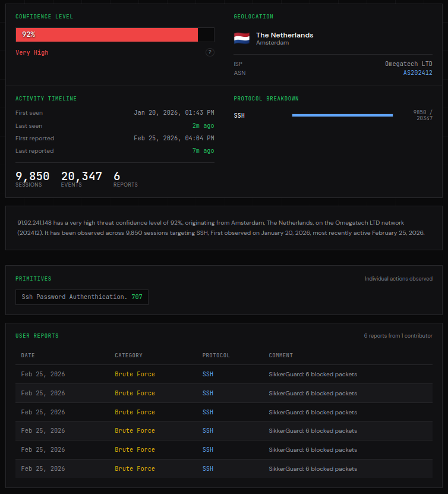Viewport: 448px width, 494px height.
Task: Click the 'Very High' confidence label
Action: (32, 53)
